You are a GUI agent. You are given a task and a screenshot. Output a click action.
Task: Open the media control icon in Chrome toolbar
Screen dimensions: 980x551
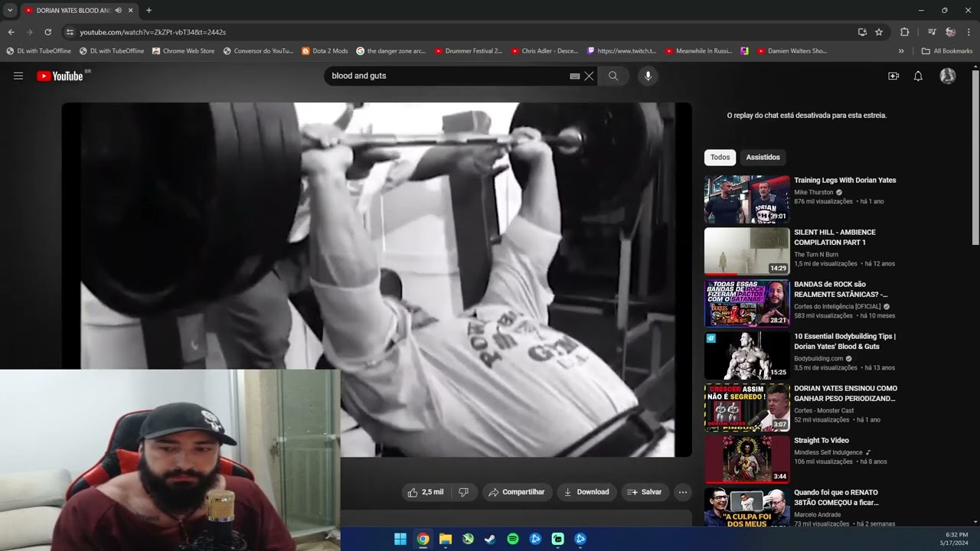click(932, 32)
